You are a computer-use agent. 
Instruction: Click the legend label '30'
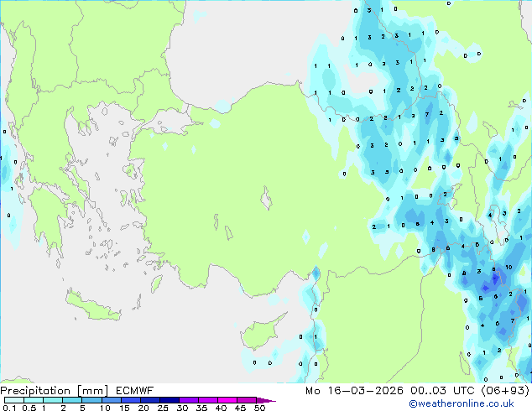click(x=182, y=408)
